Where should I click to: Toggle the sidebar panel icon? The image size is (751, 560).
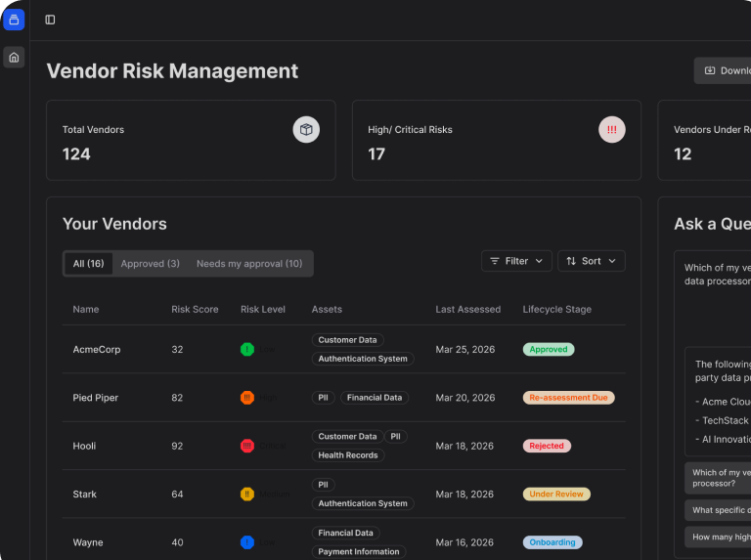click(x=50, y=20)
